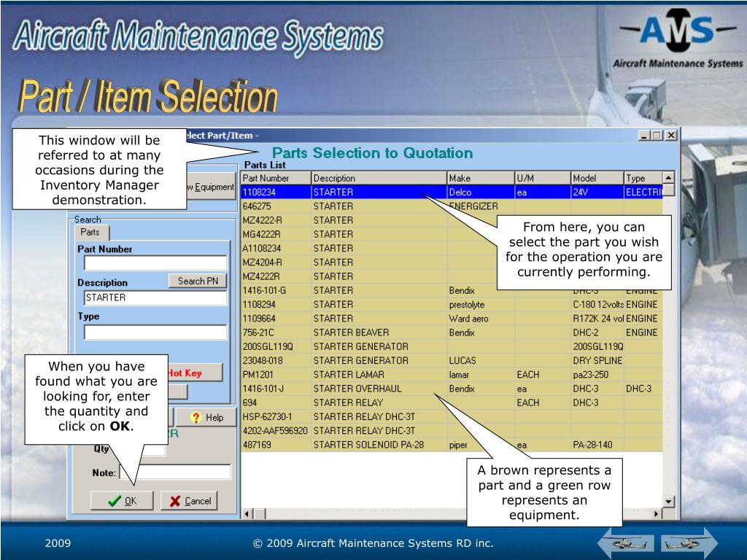
Task: Click the OK button with green checkmark
Action: (x=122, y=500)
